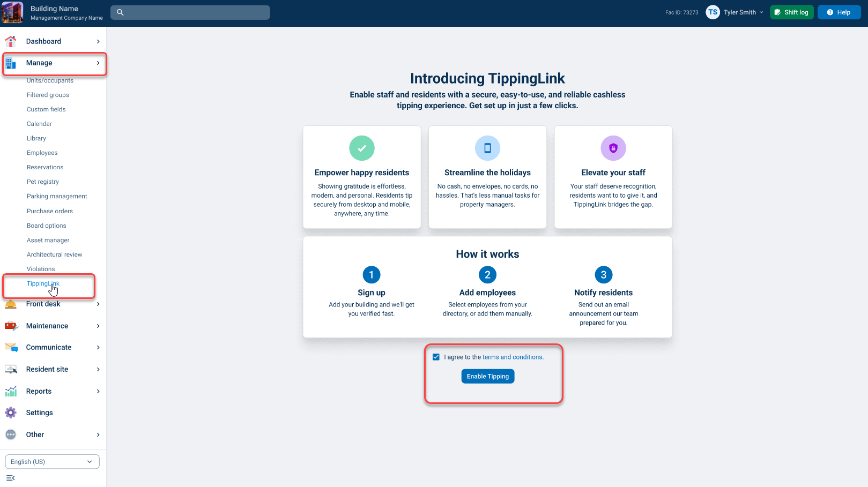Image resolution: width=868 pixels, height=487 pixels.
Task: Click the phone icon on Streamline card
Action: point(487,148)
